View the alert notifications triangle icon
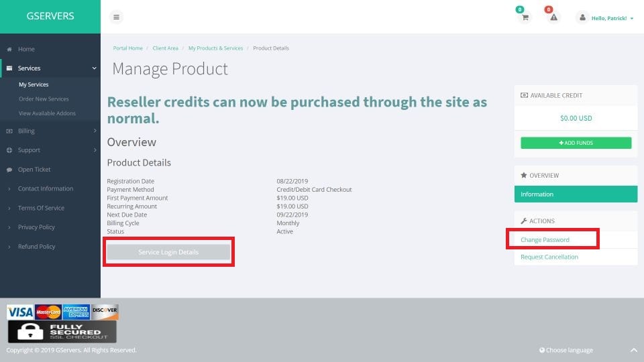This screenshot has height=362, width=644. (x=553, y=17)
